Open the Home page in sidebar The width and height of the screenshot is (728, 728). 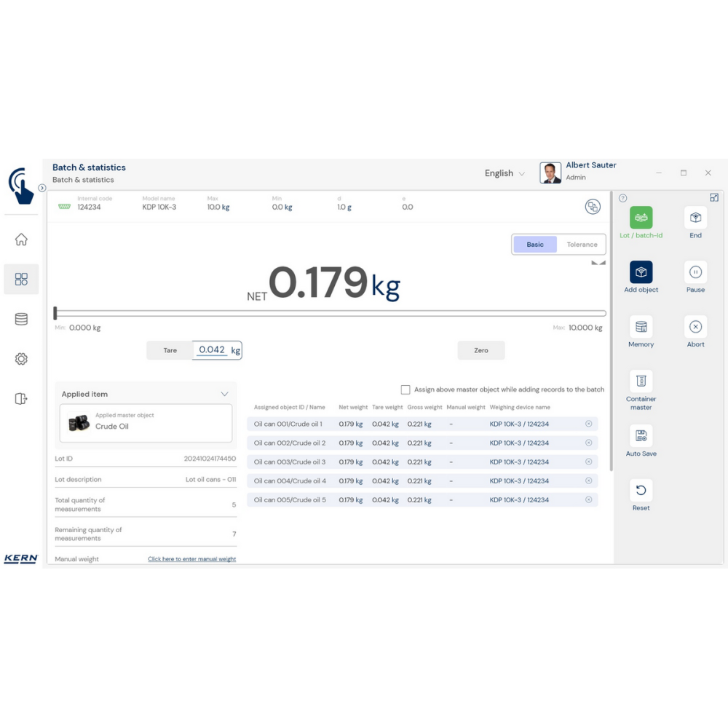coord(21,240)
